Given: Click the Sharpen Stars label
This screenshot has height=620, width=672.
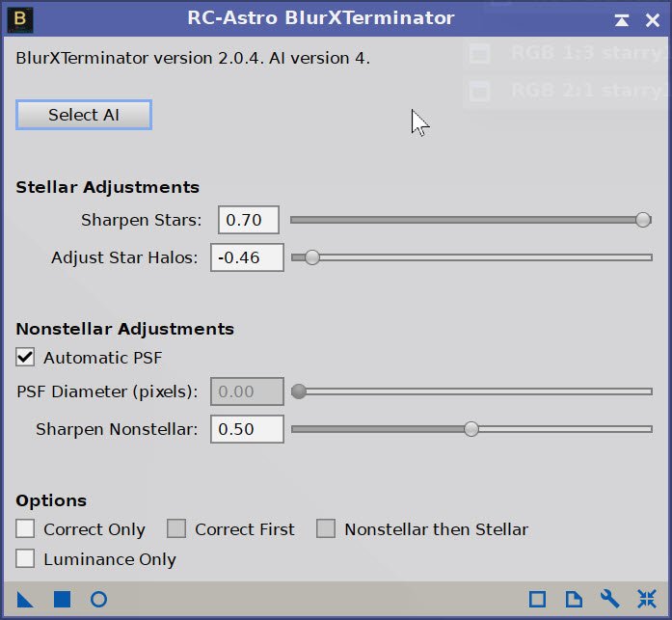Looking at the screenshot, I should point(142,220).
